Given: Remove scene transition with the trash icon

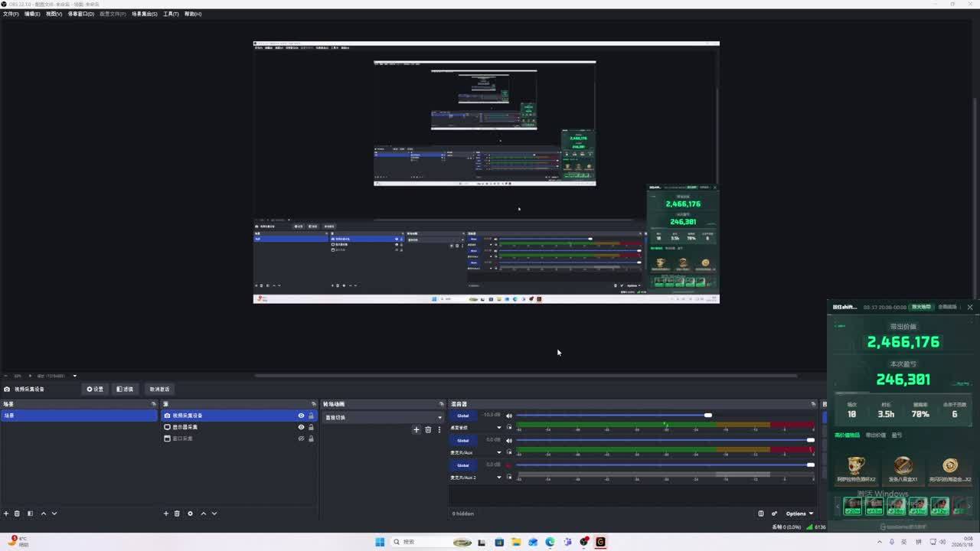Looking at the screenshot, I should click(x=428, y=429).
